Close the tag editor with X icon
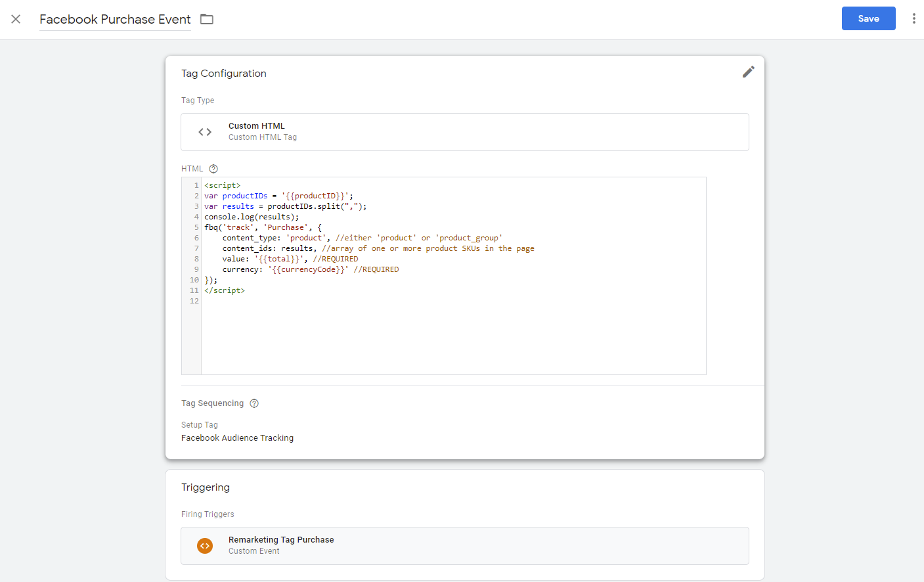 point(16,19)
